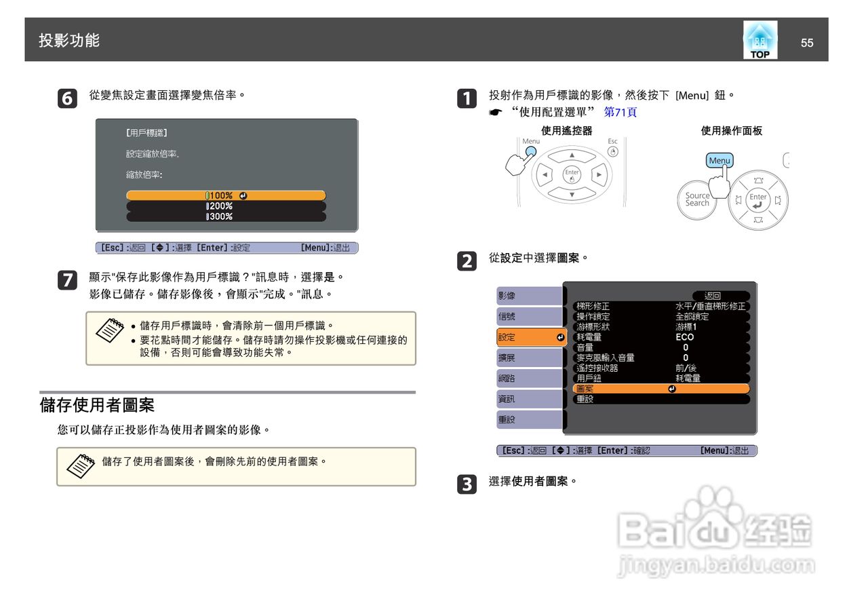Click the 全部鎖定 value

point(692,316)
